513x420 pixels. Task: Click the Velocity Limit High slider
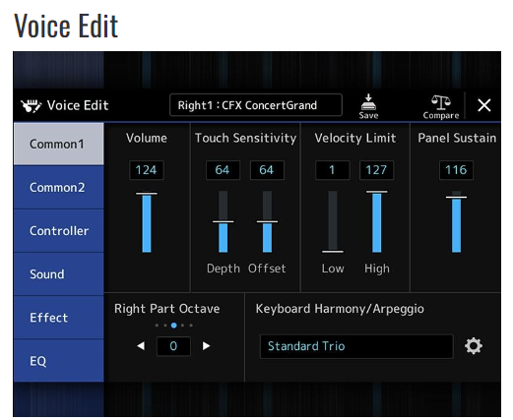376,221
